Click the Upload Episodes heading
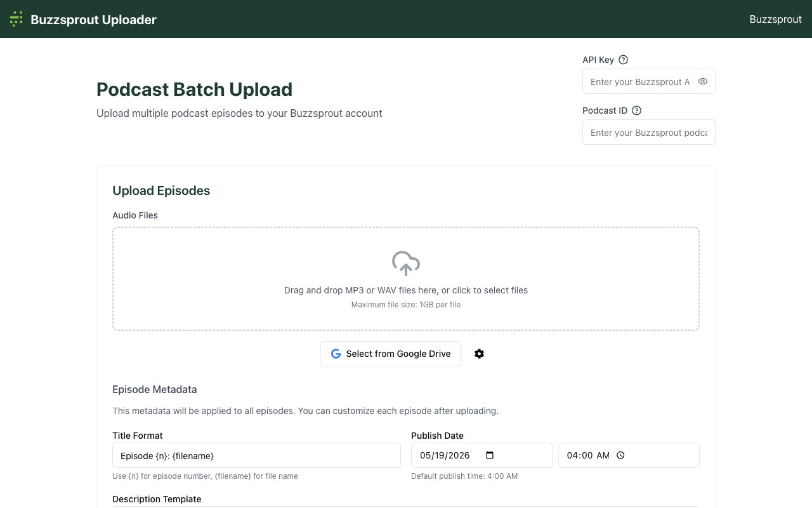Screen dimensions: 812x508 click(x=161, y=190)
